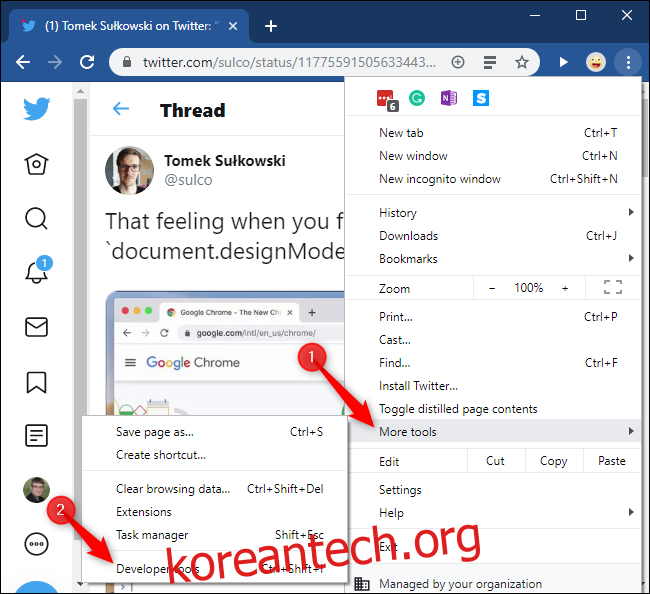Click the play media control icon
This screenshot has width=650, height=594.
click(563, 62)
